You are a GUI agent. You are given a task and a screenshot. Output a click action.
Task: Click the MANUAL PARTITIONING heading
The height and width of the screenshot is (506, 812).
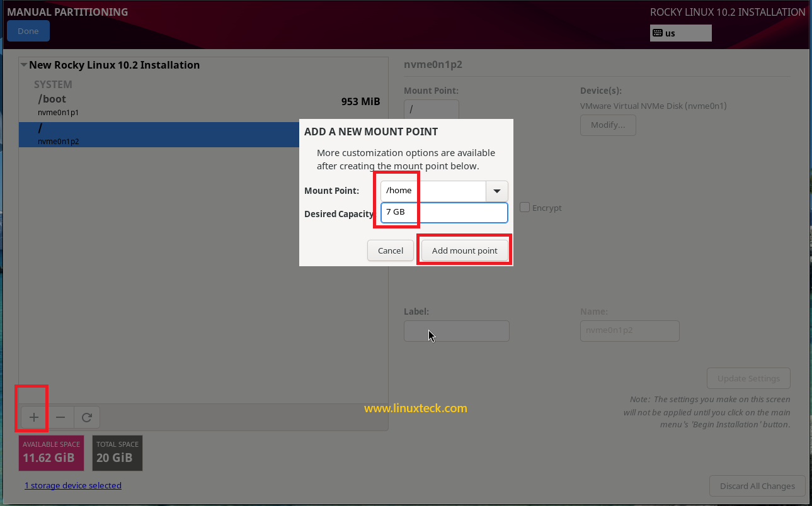(67, 12)
